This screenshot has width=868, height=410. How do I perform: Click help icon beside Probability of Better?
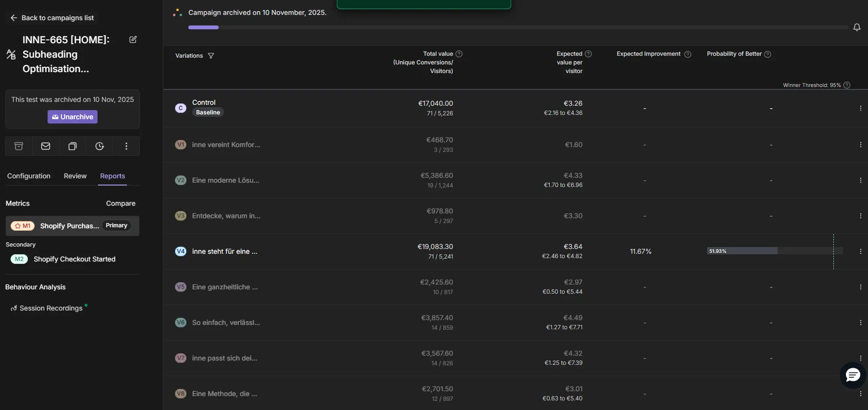(x=768, y=54)
